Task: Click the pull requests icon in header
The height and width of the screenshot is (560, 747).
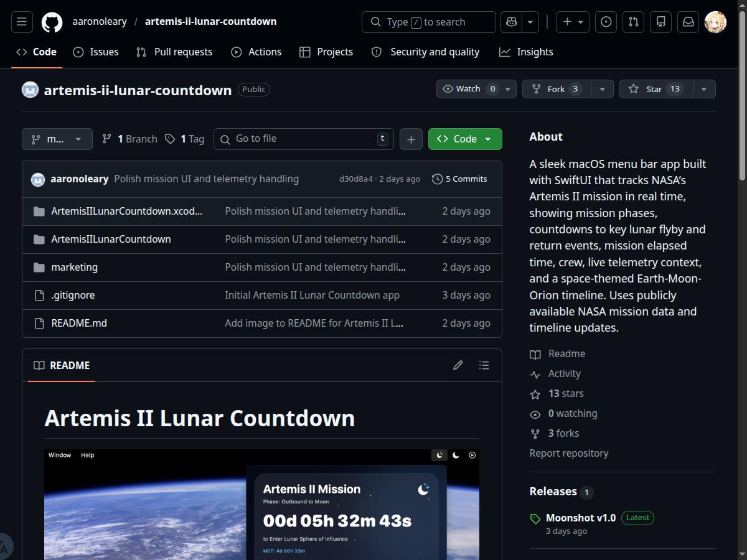Action: [633, 22]
